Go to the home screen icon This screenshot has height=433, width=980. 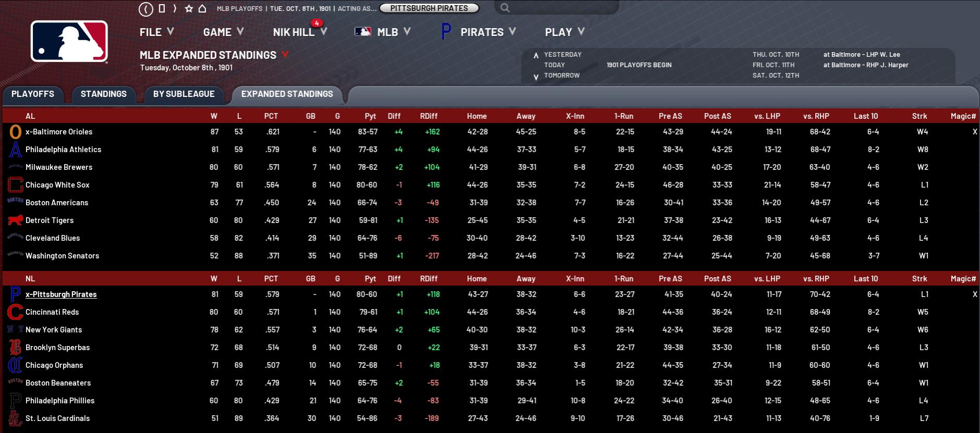pos(202,9)
